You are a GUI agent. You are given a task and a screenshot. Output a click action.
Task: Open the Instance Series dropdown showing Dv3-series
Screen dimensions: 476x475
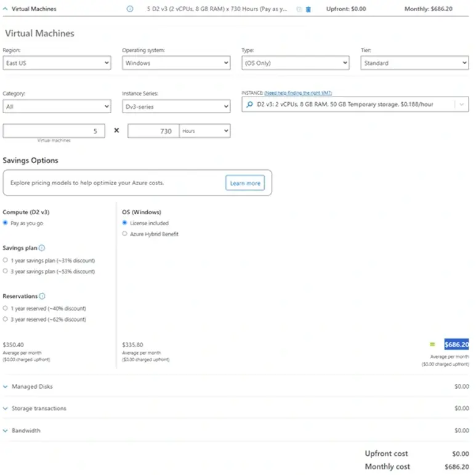[176, 106]
